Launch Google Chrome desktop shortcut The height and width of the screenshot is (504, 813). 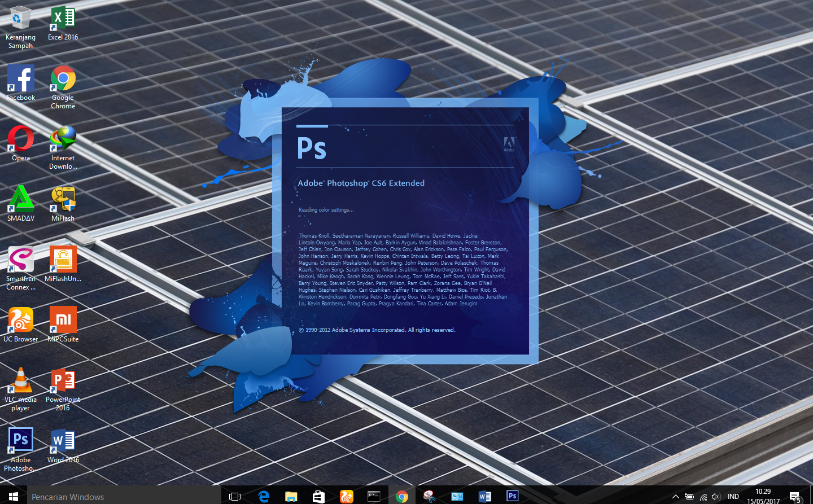click(x=63, y=87)
